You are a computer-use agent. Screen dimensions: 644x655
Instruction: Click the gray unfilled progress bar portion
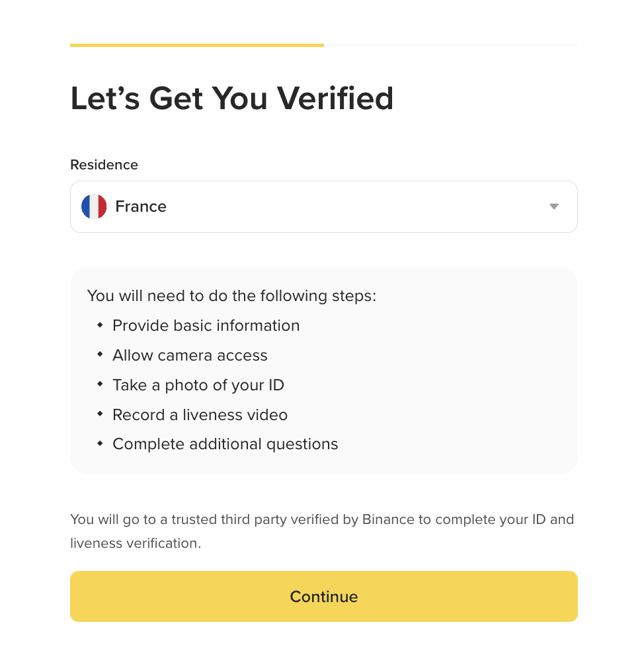(x=450, y=45)
